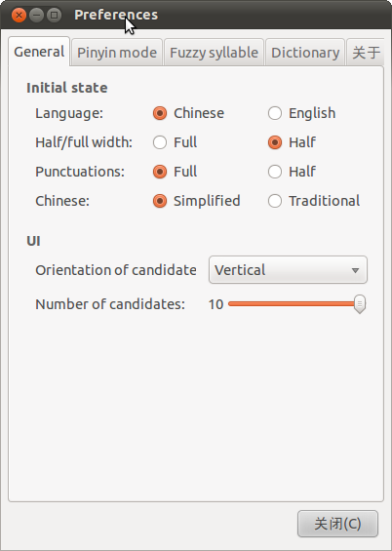Select English as the initial language

(x=275, y=113)
